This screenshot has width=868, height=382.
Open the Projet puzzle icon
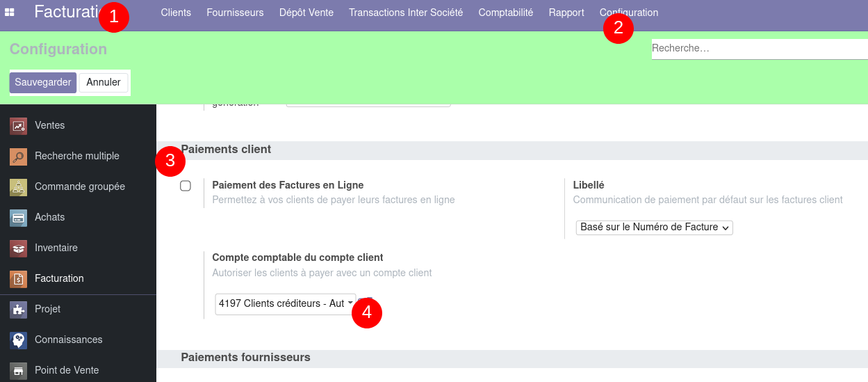tap(18, 310)
